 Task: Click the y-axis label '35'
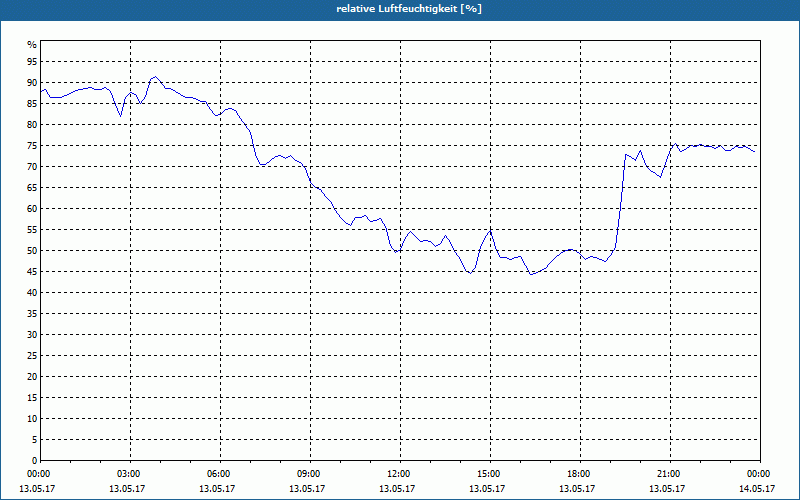tap(32, 314)
